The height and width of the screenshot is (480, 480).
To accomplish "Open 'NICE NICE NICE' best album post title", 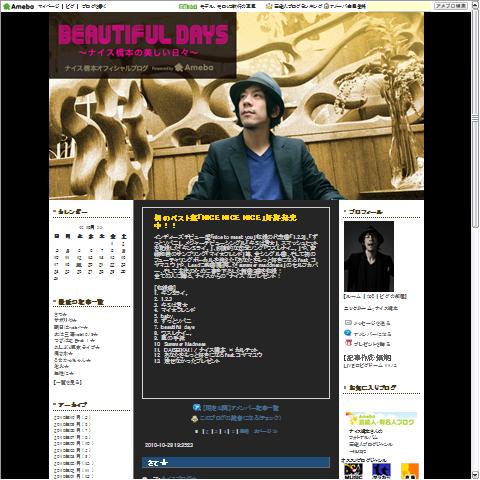I will (225, 222).
